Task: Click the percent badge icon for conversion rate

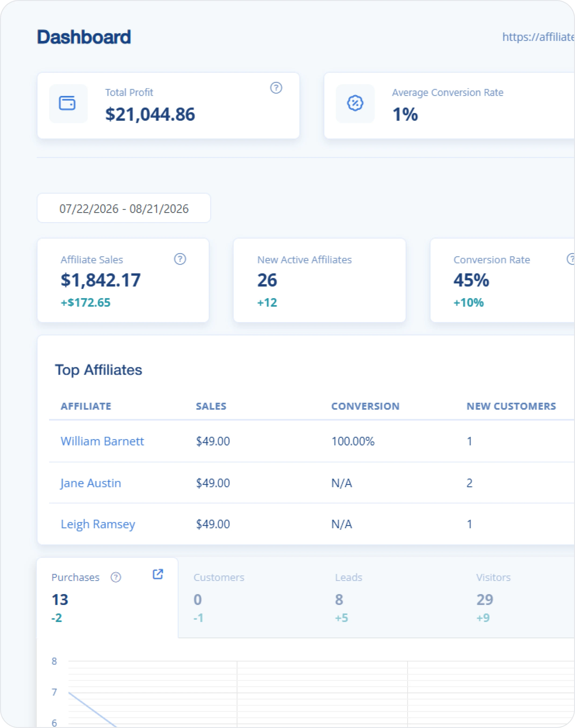Action: pyautogui.click(x=355, y=103)
